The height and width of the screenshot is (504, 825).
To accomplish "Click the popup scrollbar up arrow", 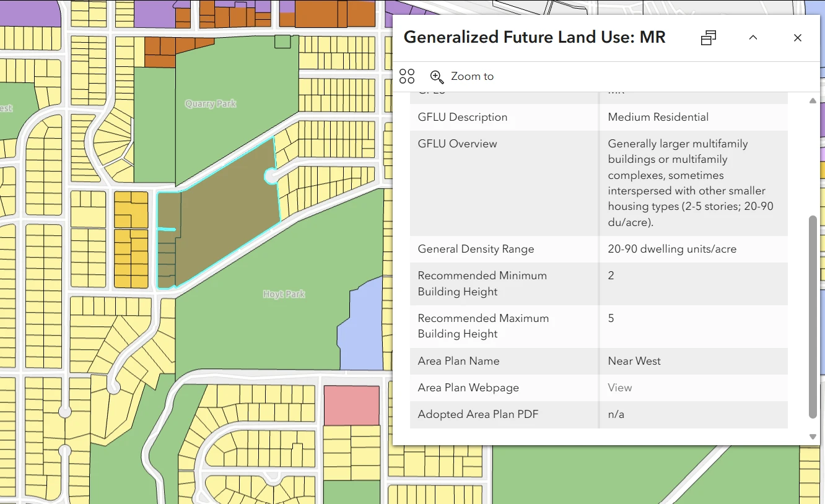I will (x=813, y=101).
